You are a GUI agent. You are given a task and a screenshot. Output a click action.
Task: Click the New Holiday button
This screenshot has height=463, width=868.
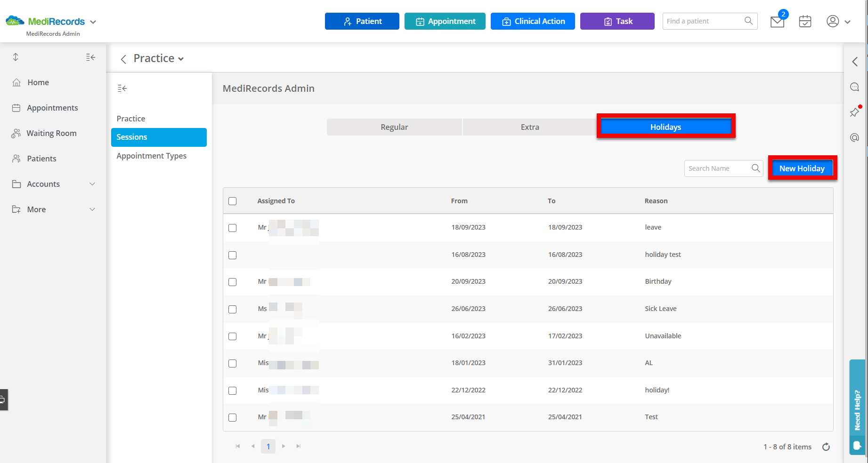point(802,168)
